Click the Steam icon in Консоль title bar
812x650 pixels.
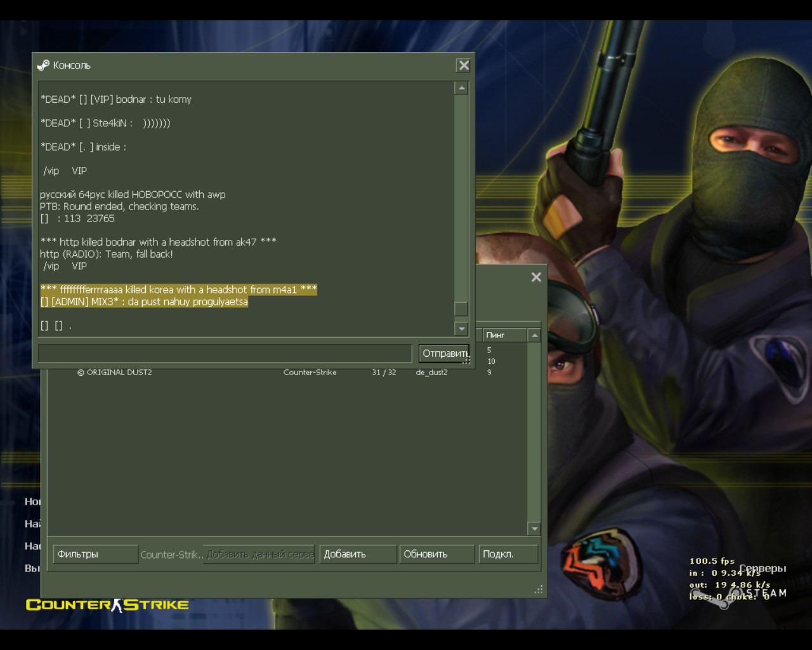[x=43, y=65]
